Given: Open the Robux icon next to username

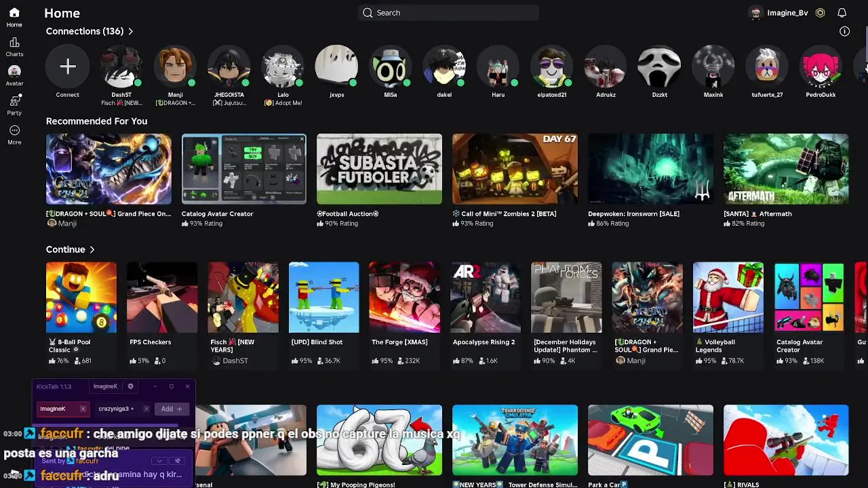Looking at the screenshot, I should click(820, 13).
